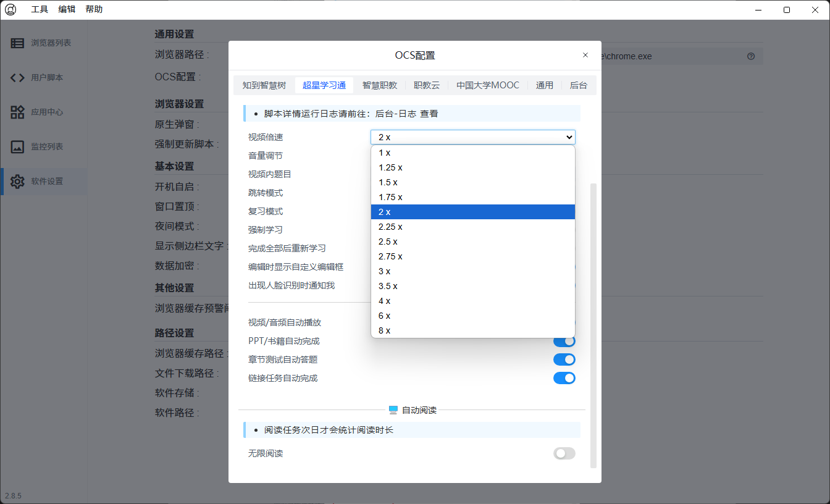The width and height of the screenshot is (830, 504).
Task: Open the 中国大学MOOC tab
Action: pos(488,85)
